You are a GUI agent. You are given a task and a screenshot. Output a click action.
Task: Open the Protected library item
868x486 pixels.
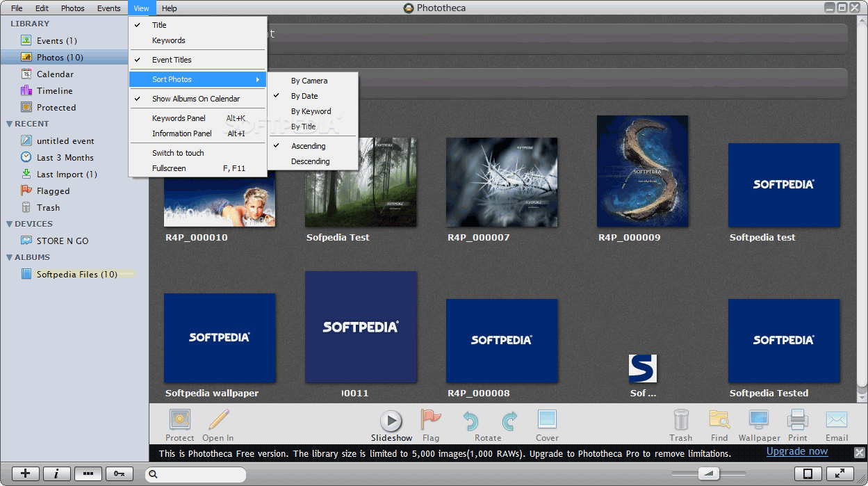pos(56,108)
